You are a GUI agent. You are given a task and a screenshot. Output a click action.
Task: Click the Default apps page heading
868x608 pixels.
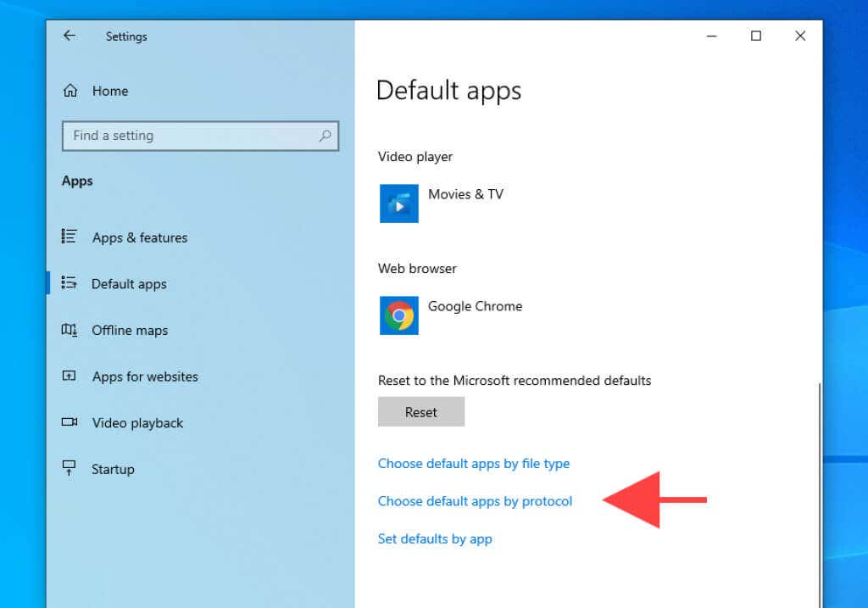tap(448, 90)
